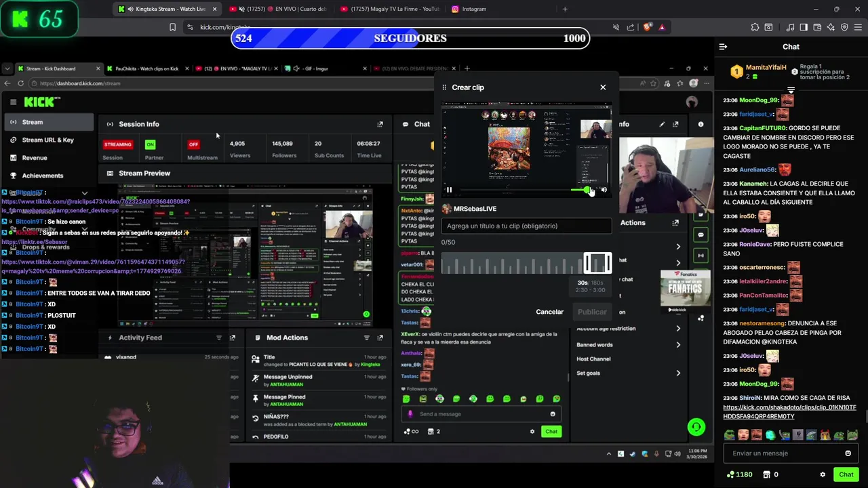Click the outer green Chat send button
The width and height of the screenshot is (868, 488).
point(846,474)
